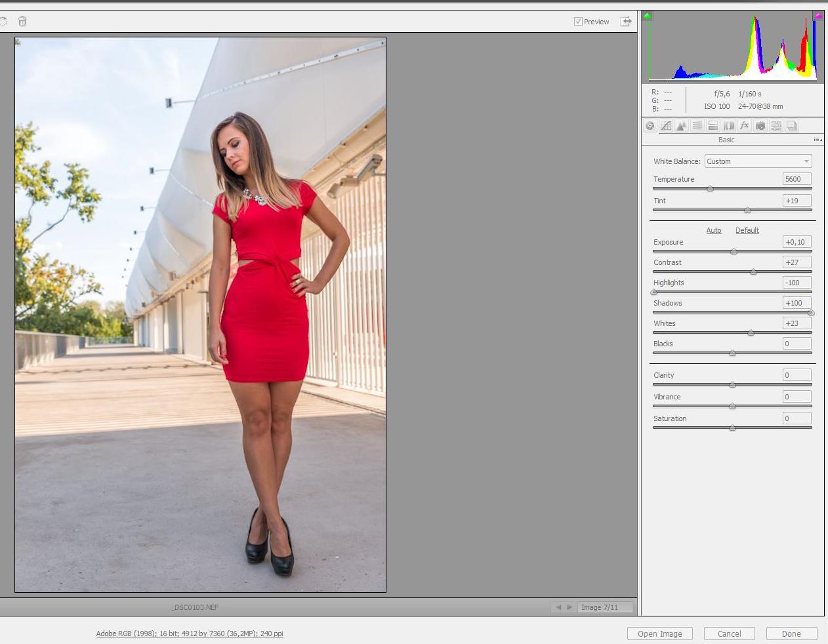Click the Whites slider handle

pos(751,333)
